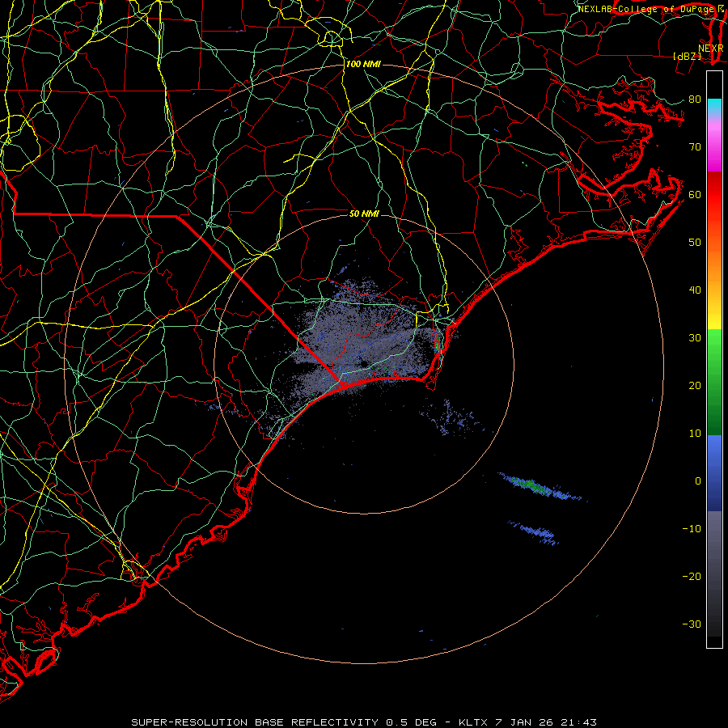Click the [dBZ] units label
The width and height of the screenshot is (728, 728).
687,56
